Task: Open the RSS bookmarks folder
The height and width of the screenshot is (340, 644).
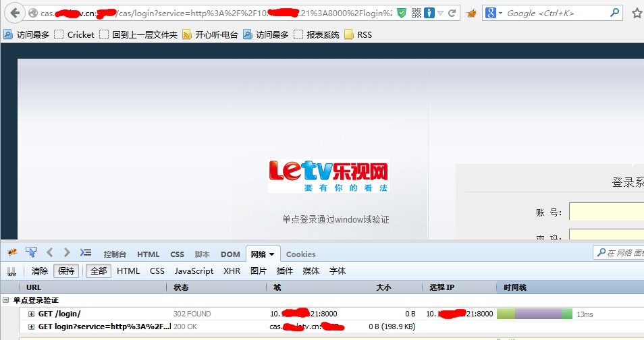Action: coord(358,35)
